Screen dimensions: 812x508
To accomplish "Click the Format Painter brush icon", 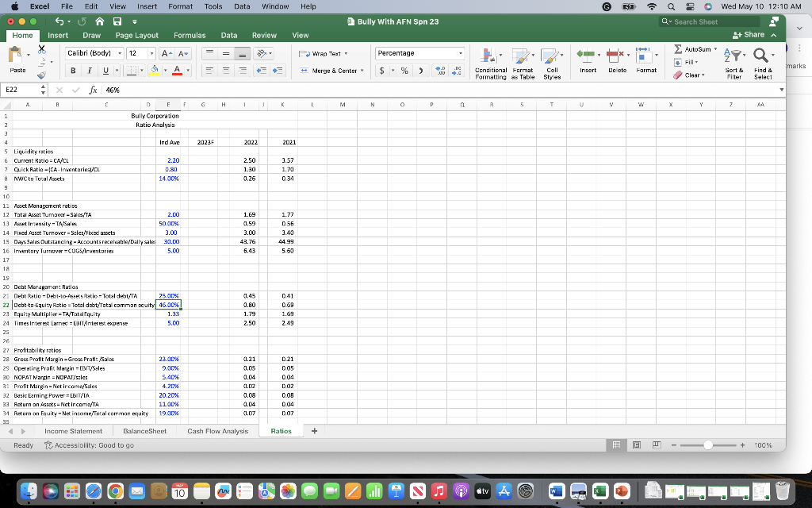I will coord(42,75).
